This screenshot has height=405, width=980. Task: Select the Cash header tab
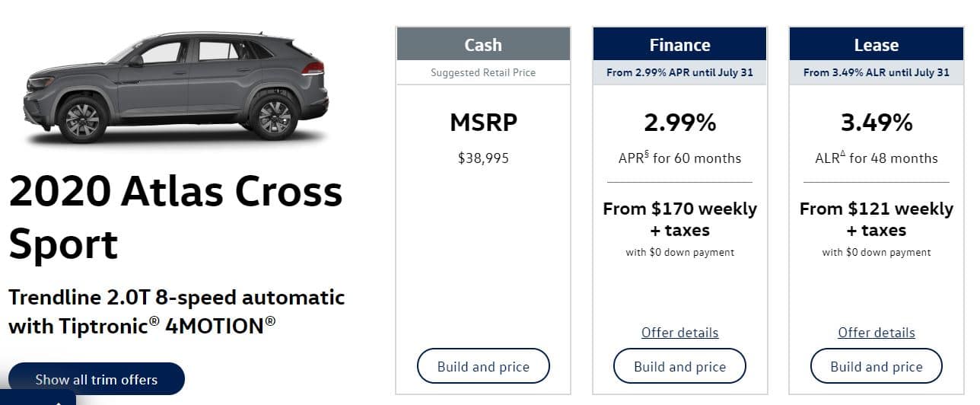pyautogui.click(x=483, y=45)
